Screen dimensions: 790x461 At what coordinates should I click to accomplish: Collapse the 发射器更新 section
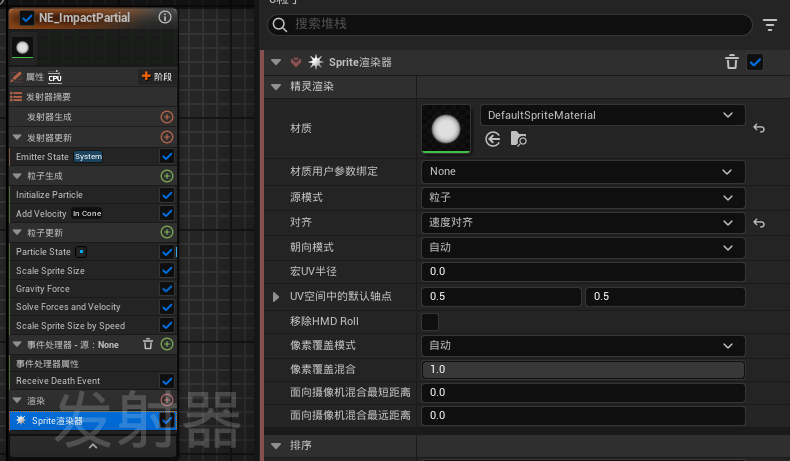(17, 138)
